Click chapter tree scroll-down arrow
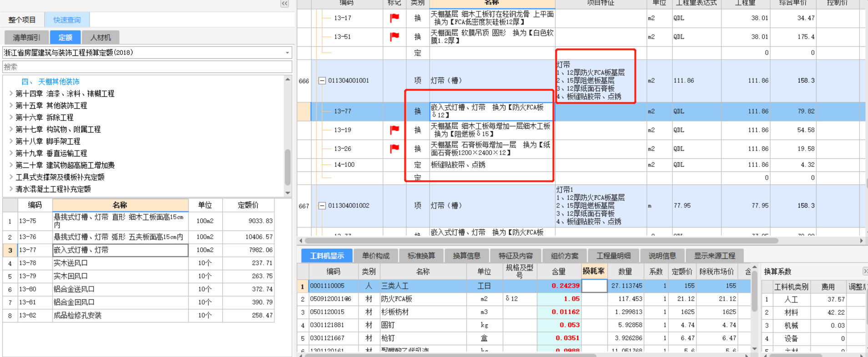Image resolution: width=868 pixels, height=357 pixels. [288, 193]
